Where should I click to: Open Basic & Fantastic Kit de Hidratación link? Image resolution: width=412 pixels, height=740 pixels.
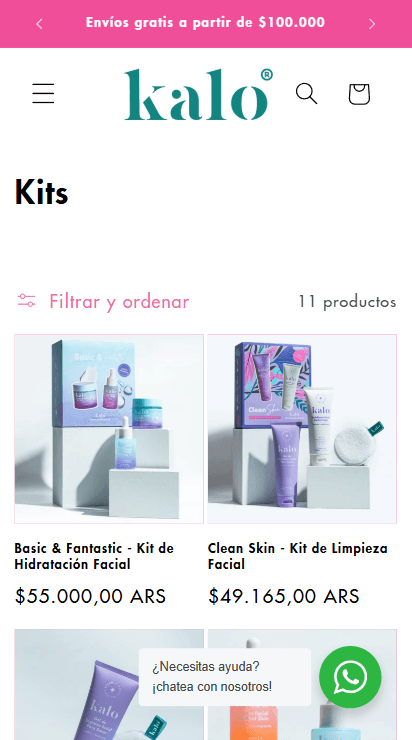pos(94,556)
